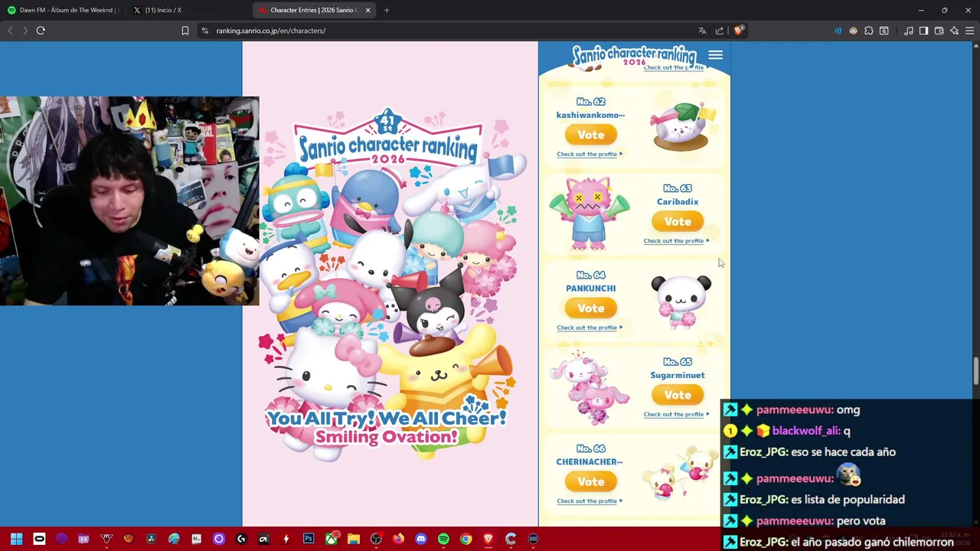Click the Sugarminuet character image
This screenshot has height=551, width=980.
pyautogui.click(x=588, y=387)
